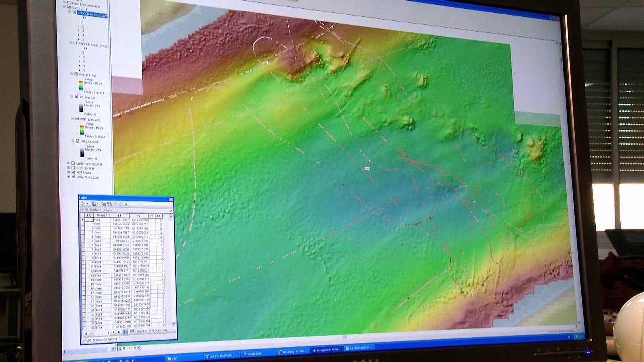
Task: Toggle ortho Photo 2005 layer checkbox
Action: coord(73,177)
